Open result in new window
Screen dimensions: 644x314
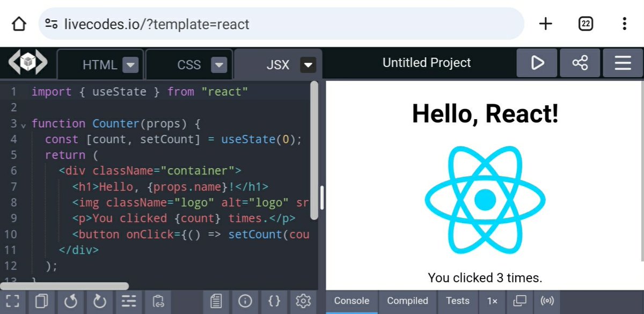pos(519,301)
